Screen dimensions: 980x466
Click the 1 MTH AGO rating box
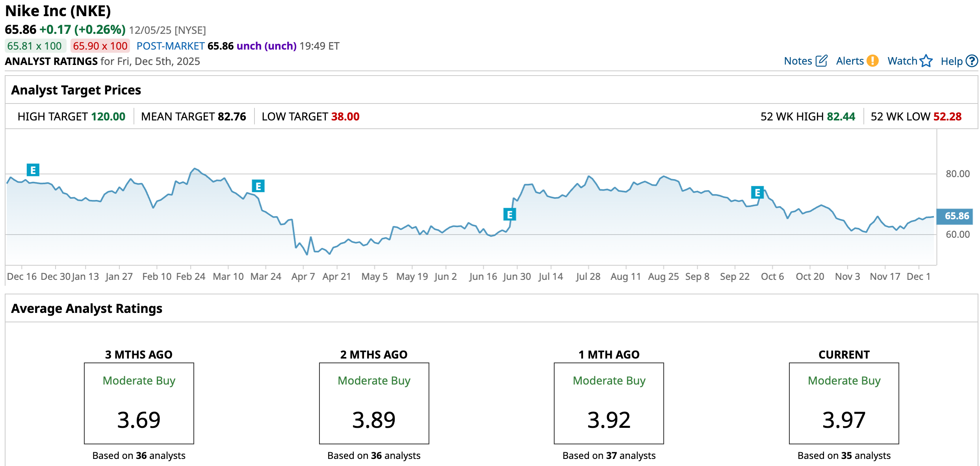(609, 403)
